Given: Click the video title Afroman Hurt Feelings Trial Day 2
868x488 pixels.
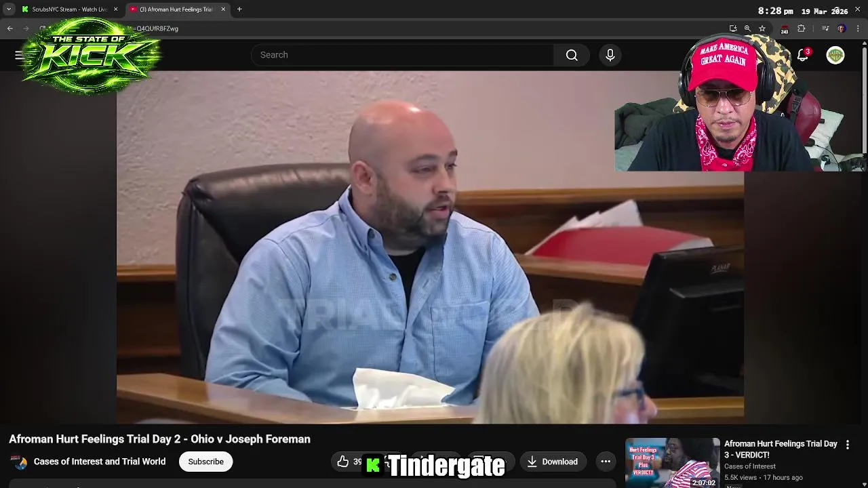Looking at the screenshot, I should coord(159,439).
